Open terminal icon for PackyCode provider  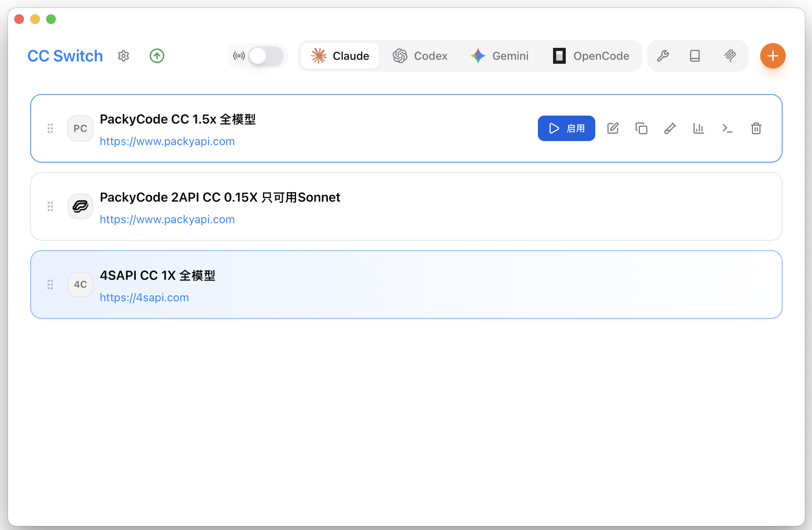click(727, 128)
